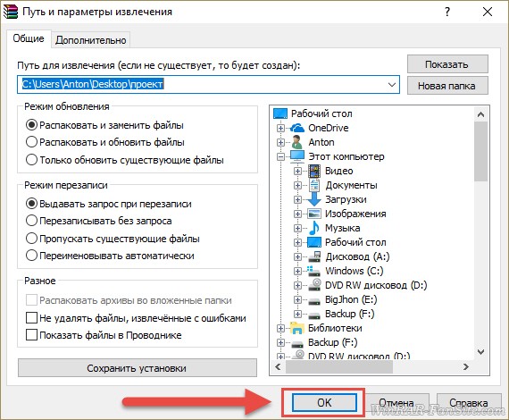Expand the Изображения tree node
Viewport: 509px width, 420px height.
click(x=297, y=214)
